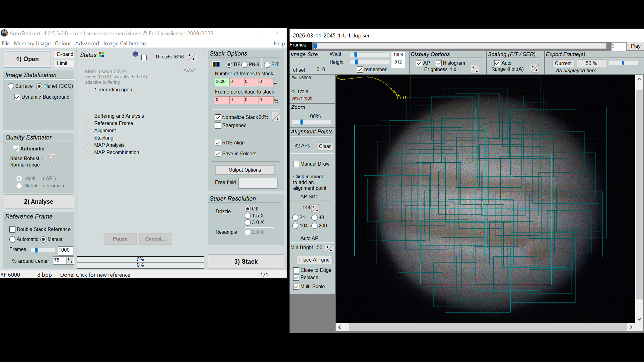The height and width of the screenshot is (362, 644).
Task: Select FIT output format
Action: [267, 65]
